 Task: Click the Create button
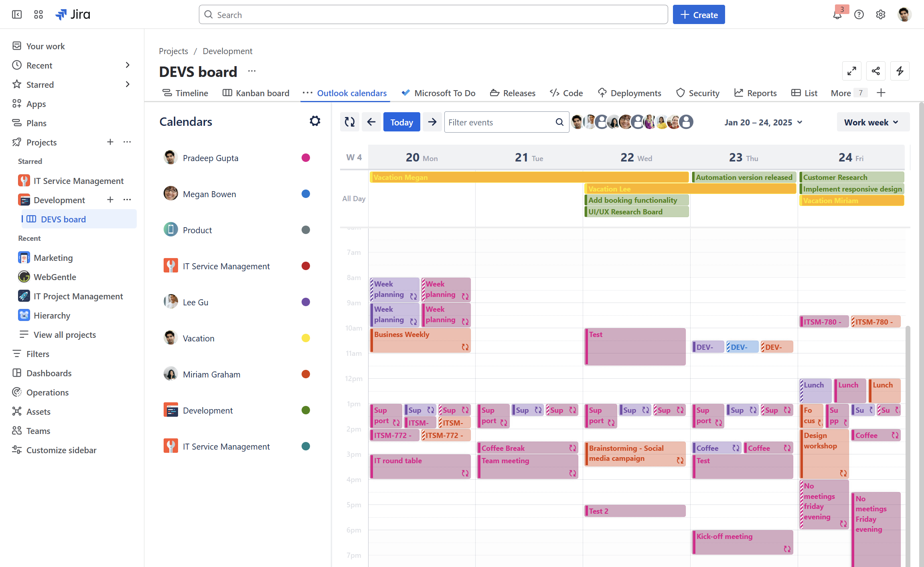coord(699,15)
